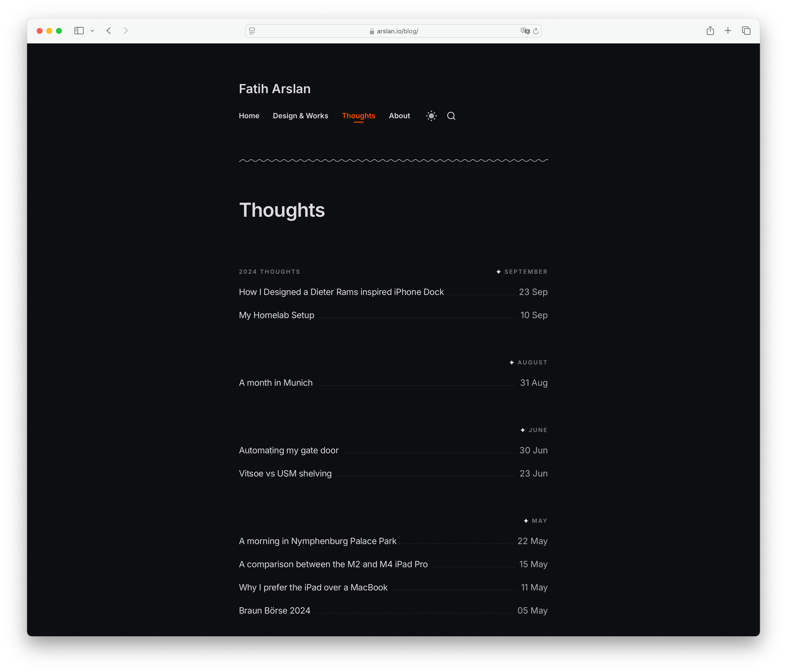Expand the sidebar tab group chevron
The width and height of the screenshot is (787, 672).
click(x=92, y=31)
